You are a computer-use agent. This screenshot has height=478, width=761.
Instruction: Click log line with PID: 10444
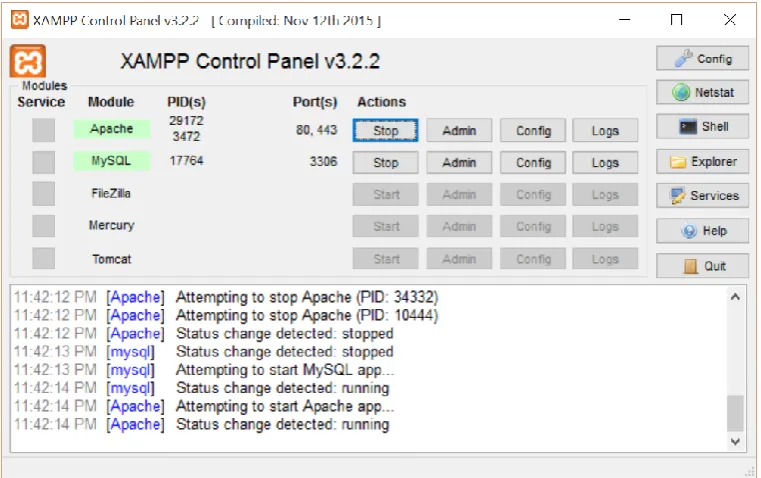pos(226,315)
